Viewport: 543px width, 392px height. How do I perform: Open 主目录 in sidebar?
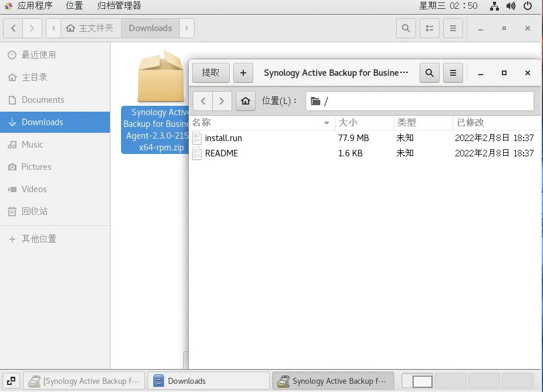(x=55, y=77)
